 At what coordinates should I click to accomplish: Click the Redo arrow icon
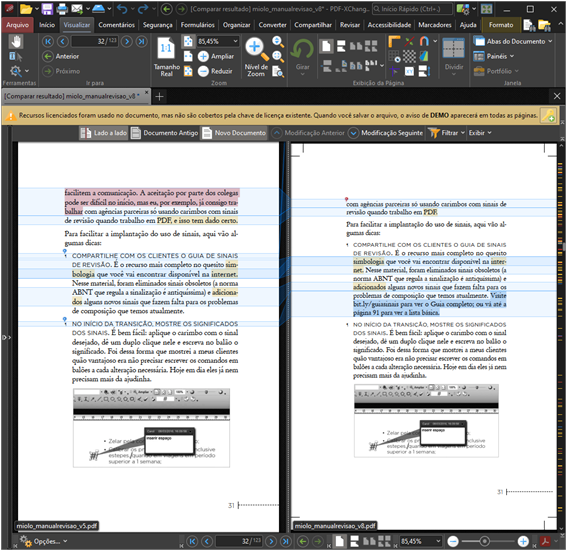tap(143, 9)
